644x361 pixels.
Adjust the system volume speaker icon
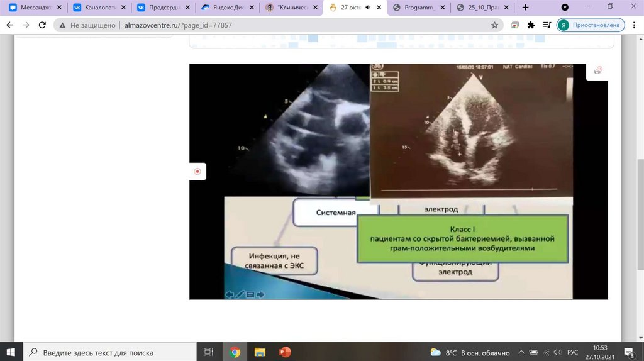(559, 352)
